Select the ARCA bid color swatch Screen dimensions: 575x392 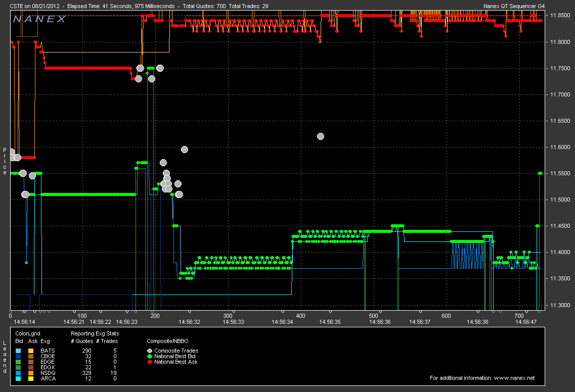(x=18, y=378)
